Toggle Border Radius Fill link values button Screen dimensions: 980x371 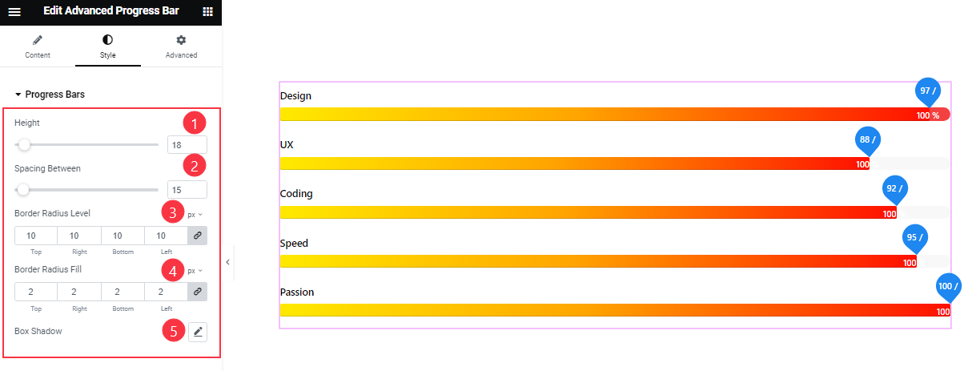point(197,292)
